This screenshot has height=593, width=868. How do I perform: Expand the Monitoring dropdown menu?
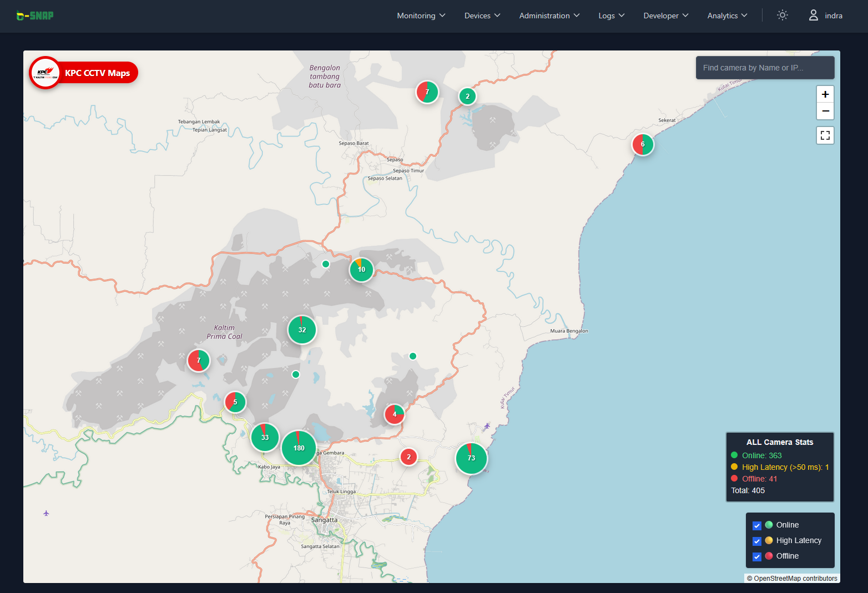[421, 16]
